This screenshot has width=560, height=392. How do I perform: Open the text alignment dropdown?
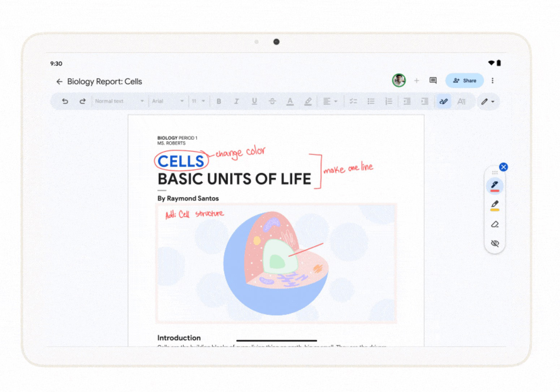coord(330,101)
